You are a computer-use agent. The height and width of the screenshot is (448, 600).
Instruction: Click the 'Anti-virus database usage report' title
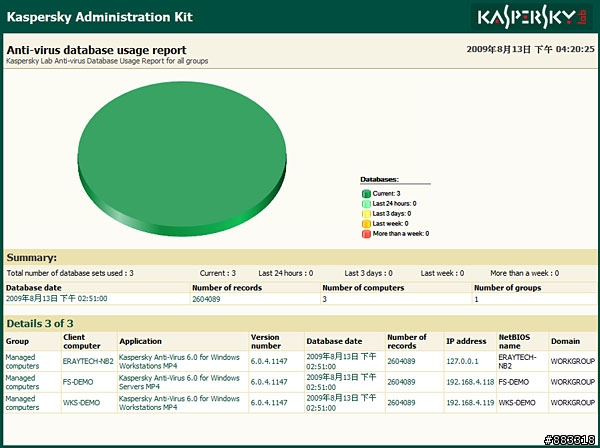click(x=96, y=50)
